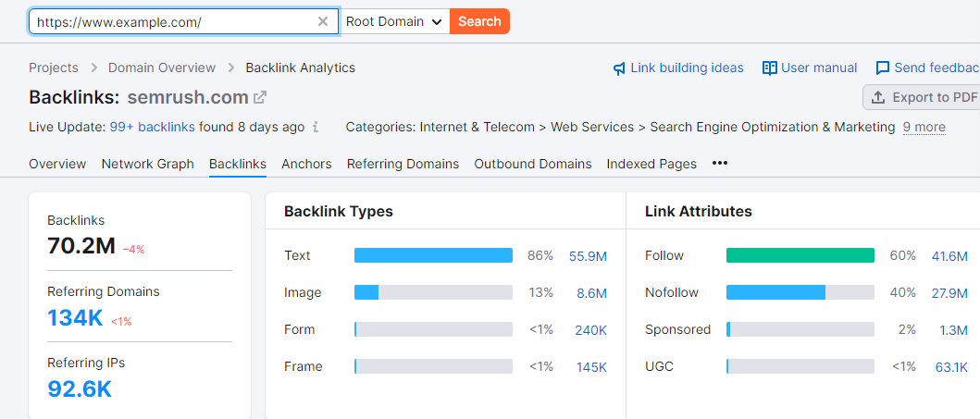Open the Root Domain dropdown
The width and height of the screenshot is (980, 419).
coord(395,21)
